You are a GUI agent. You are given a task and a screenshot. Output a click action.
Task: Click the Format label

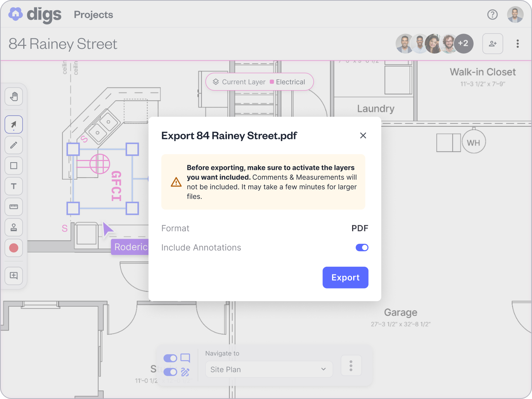[175, 228]
